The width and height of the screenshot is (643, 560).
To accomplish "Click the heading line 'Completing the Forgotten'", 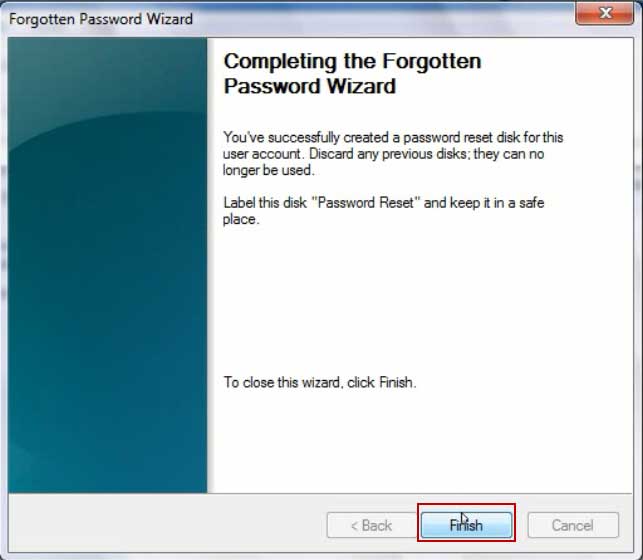I will [x=353, y=61].
